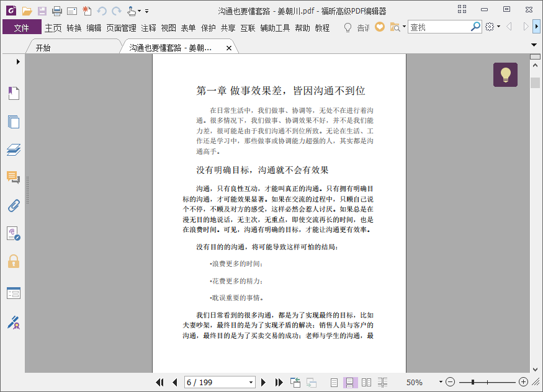
Task: Click the vertical scrollbar thumb
Action: point(535,82)
